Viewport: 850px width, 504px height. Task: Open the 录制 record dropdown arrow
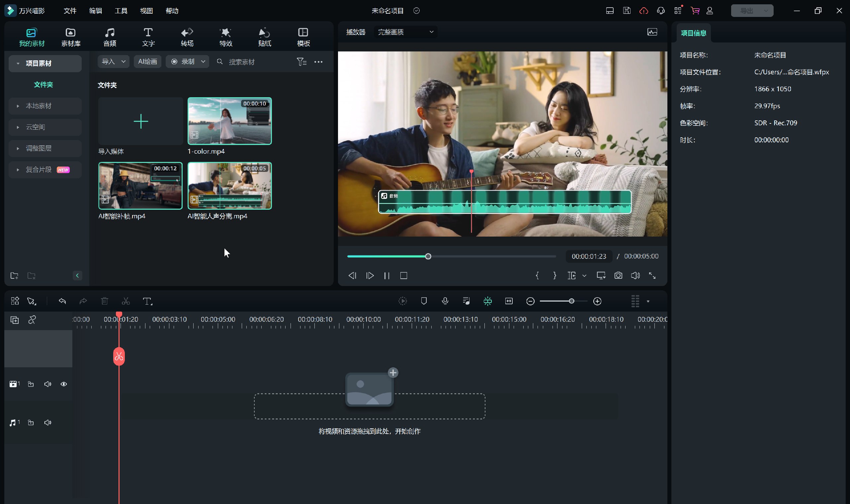click(203, 61)
